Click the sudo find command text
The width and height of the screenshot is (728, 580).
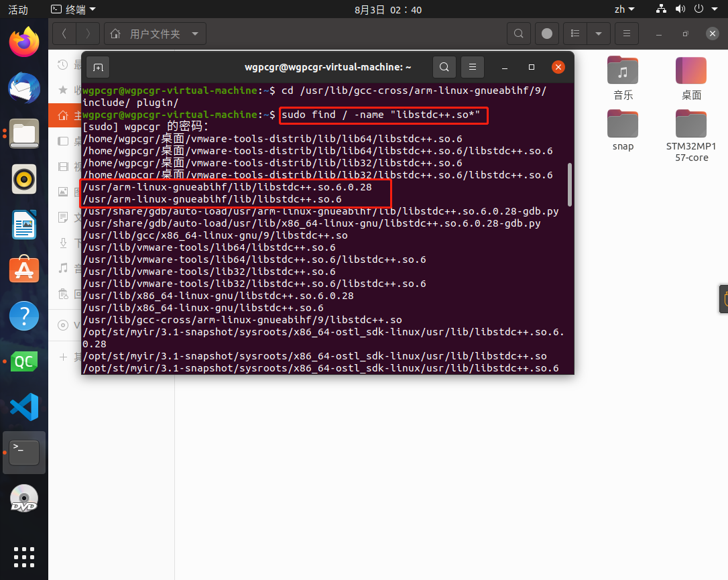[x=381, y=115]
